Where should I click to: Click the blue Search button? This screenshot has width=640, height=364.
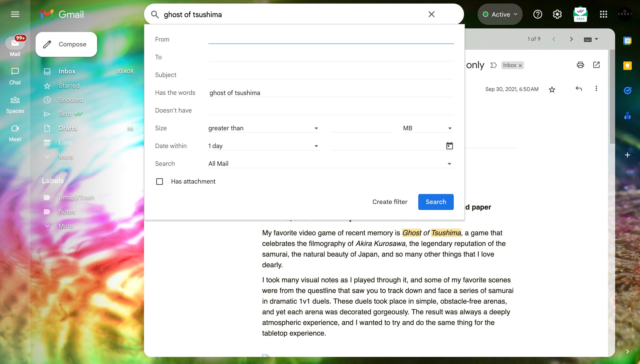click(436, 202)
